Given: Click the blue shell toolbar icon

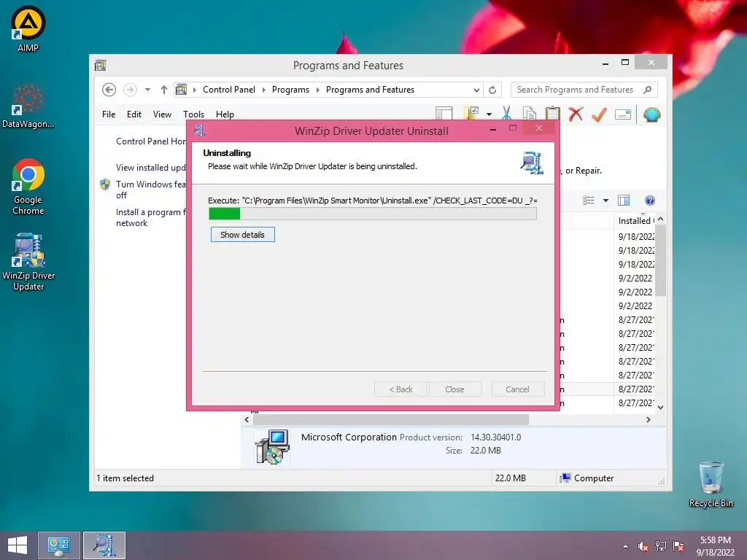Looking at the screenshot, I should click(651, 114).
